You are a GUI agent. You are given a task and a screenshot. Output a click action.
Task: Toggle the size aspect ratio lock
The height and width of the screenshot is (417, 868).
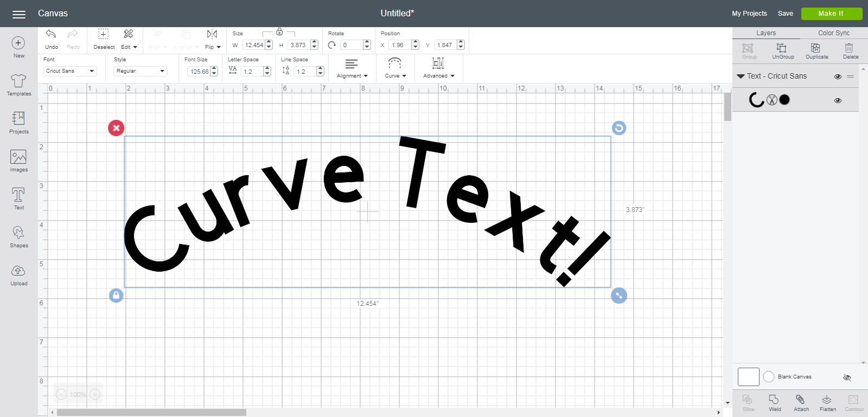pyautogui.click(x=279, y=32)
